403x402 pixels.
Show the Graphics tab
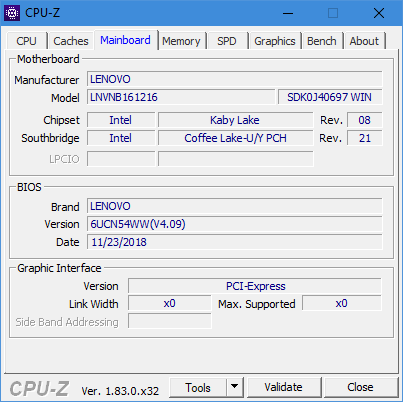pos(275,41)
